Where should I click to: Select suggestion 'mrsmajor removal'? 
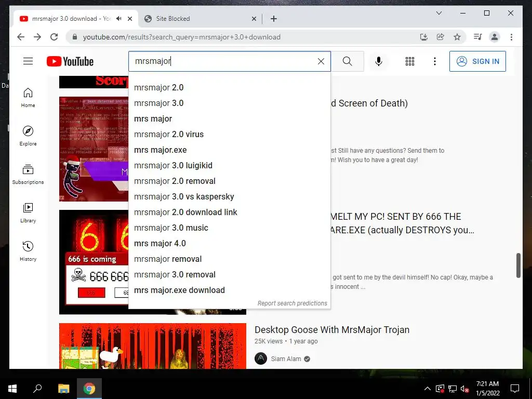pos(229,259)
